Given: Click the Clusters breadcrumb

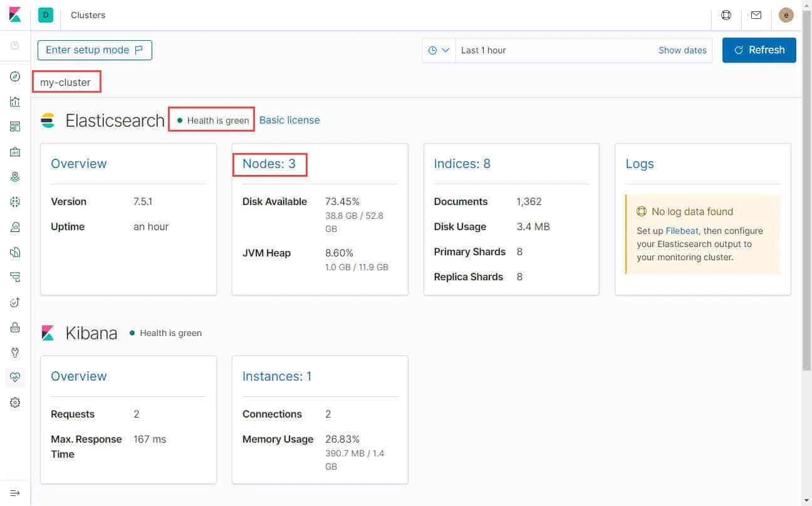Looking at the screenshot, I should [x=88, y=14].
